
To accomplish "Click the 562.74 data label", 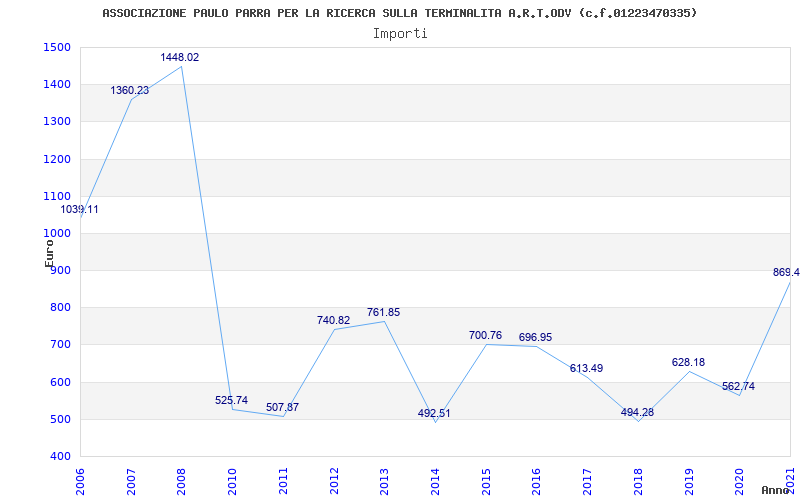I will click(x=738, y=386).
